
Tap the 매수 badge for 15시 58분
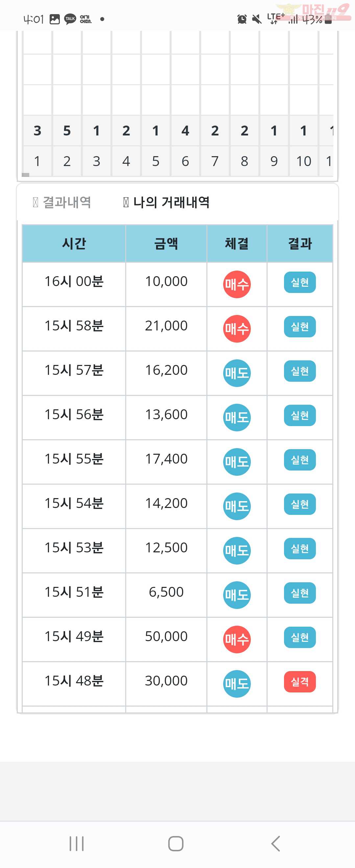tap(237, 328)
